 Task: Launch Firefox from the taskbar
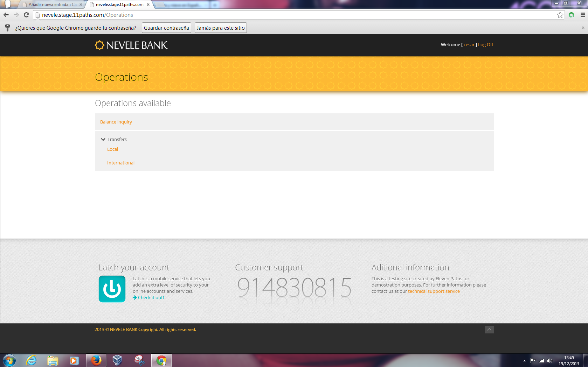click(96, 360)
